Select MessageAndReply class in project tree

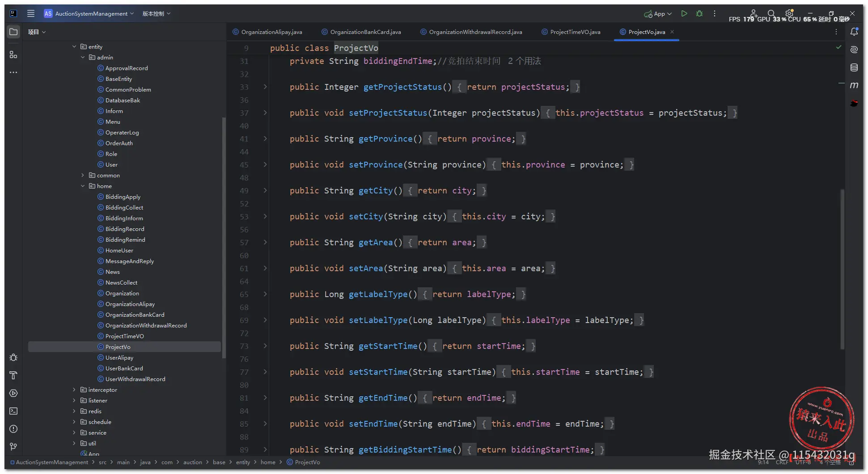(x=130, y=261)
